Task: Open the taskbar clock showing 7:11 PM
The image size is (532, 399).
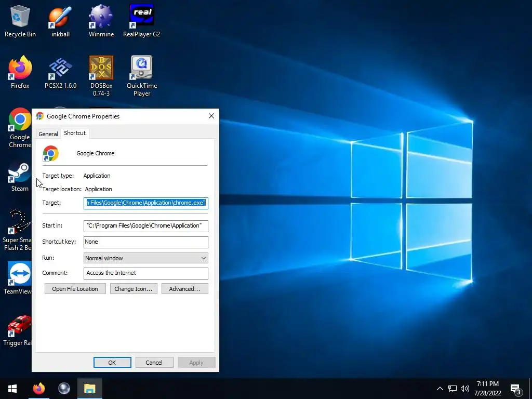Action: coord(487,389)
